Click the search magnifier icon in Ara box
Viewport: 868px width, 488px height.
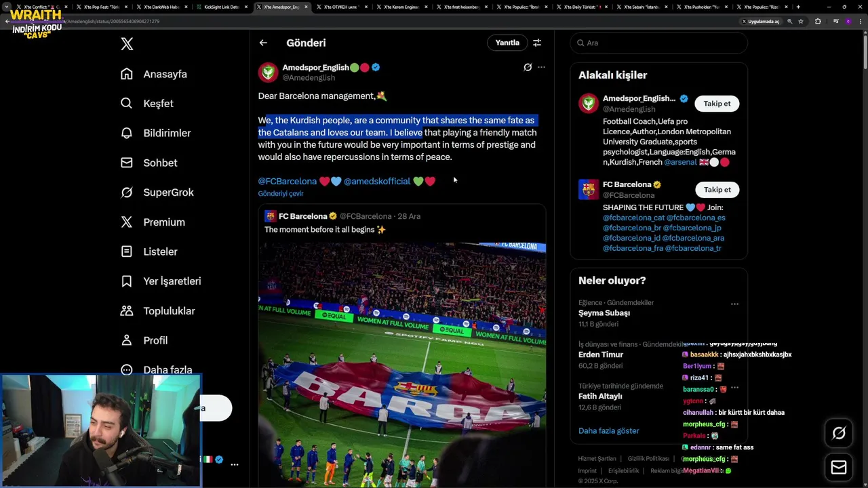click(x=580, y=43)
